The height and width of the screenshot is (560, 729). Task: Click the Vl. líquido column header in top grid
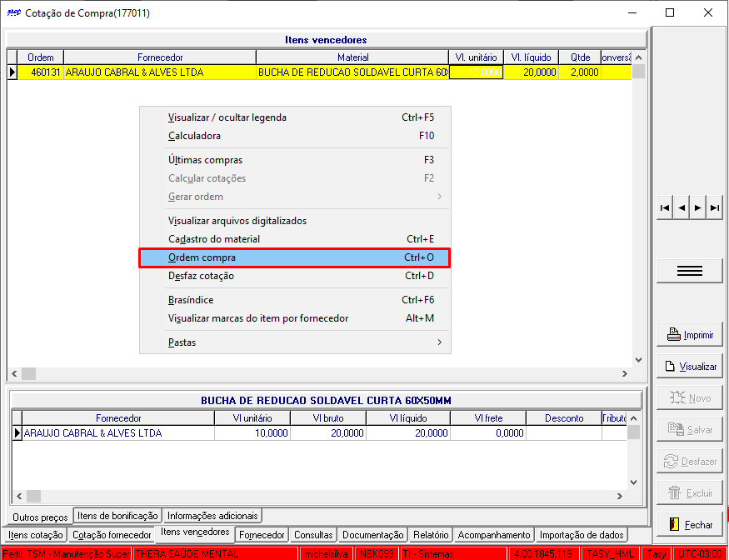tap(531, 57)
